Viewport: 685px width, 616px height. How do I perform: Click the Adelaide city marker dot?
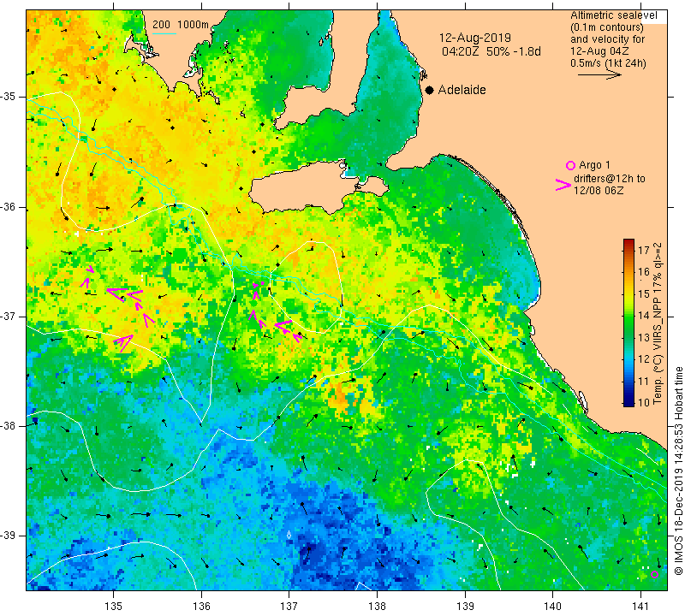point(430,90)
